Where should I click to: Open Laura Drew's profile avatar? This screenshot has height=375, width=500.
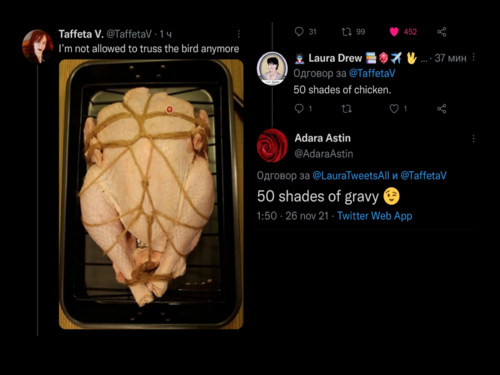click(x=272, y=68)
